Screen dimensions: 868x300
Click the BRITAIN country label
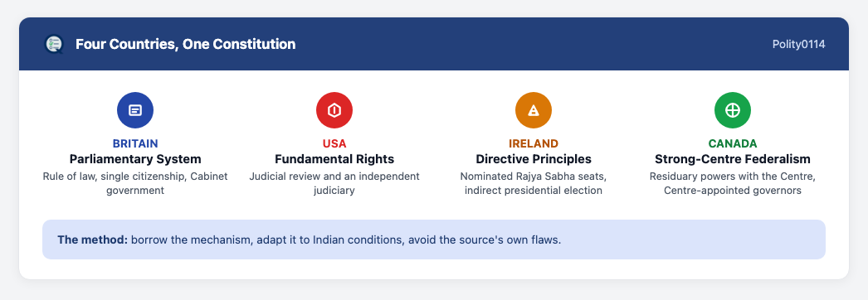tap(135, 143)
